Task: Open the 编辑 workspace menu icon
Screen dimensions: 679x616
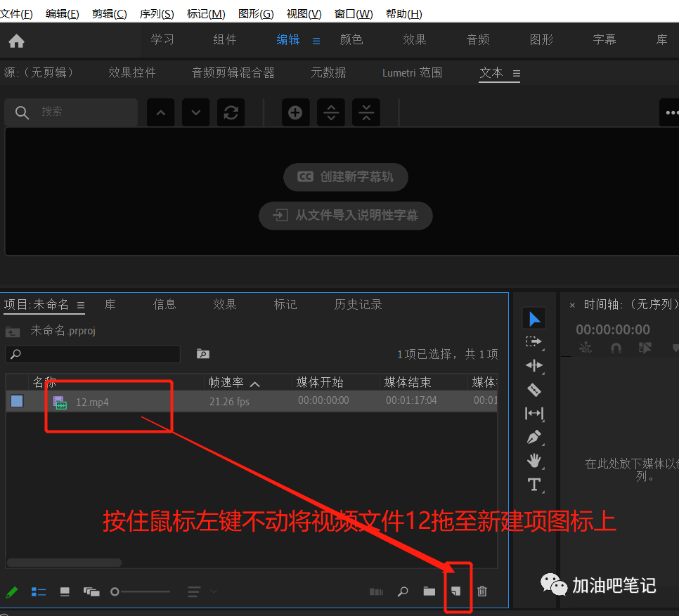Action: click(x=316, y=41)
